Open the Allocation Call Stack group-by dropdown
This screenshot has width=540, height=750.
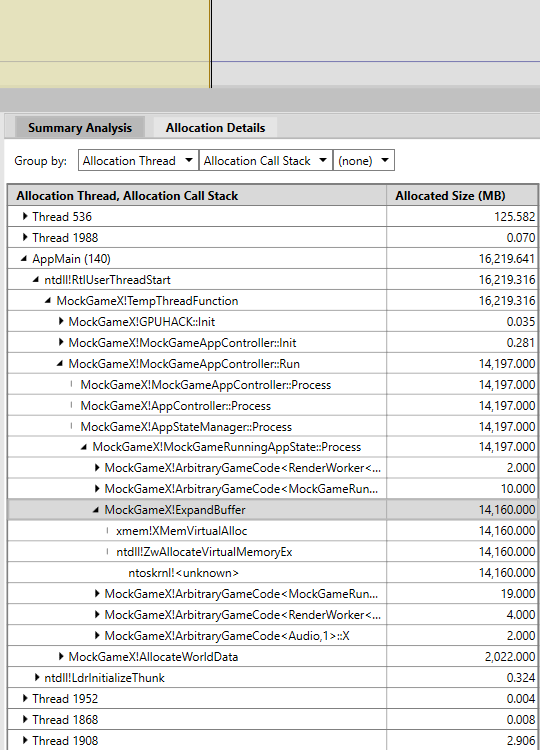pyautogui.click(x=265, y=161)
